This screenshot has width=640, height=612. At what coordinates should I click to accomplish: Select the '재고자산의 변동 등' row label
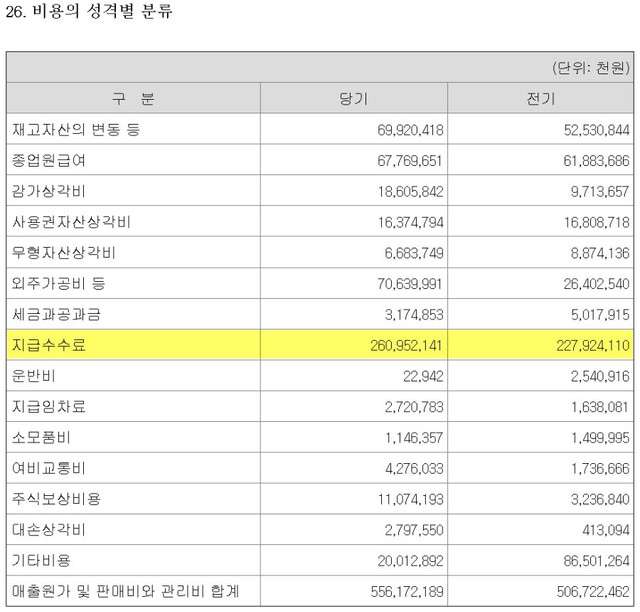coord(76,130)
